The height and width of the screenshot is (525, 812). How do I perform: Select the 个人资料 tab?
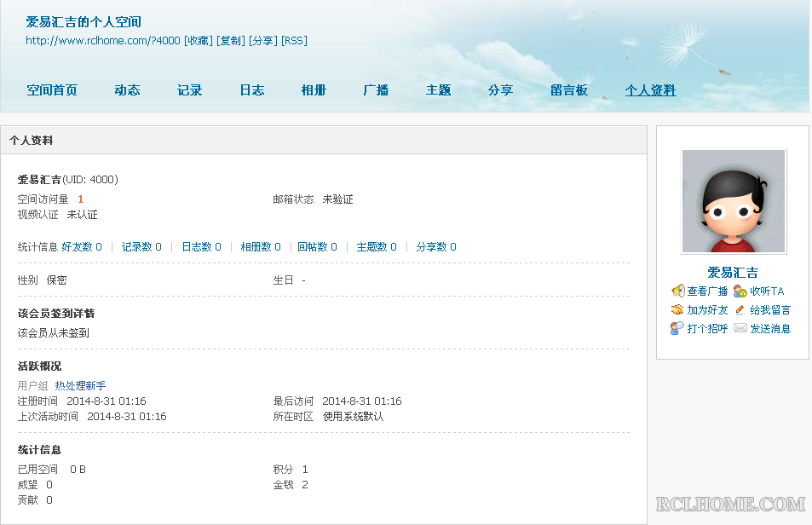(x=650, y=90)
